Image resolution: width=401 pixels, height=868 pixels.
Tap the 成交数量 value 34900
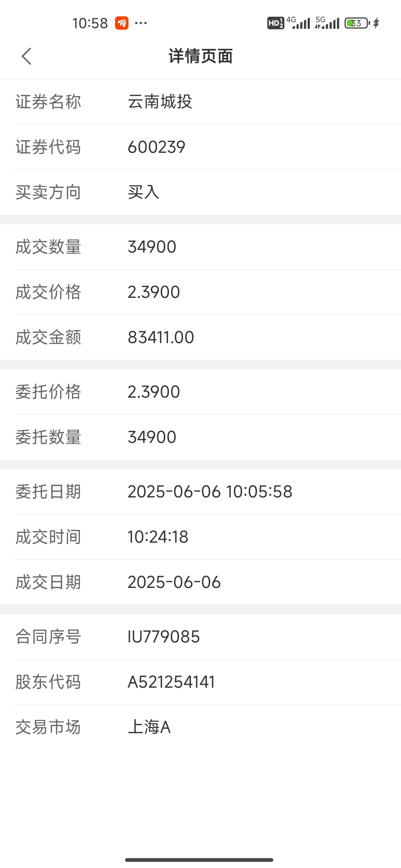(x=152, y=247)
